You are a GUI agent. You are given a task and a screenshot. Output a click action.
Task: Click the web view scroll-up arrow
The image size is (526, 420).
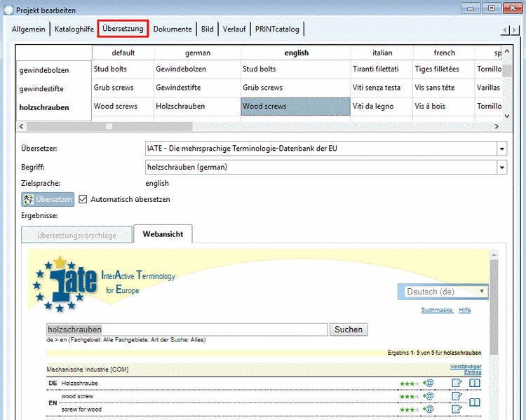[x=494, y=255]
